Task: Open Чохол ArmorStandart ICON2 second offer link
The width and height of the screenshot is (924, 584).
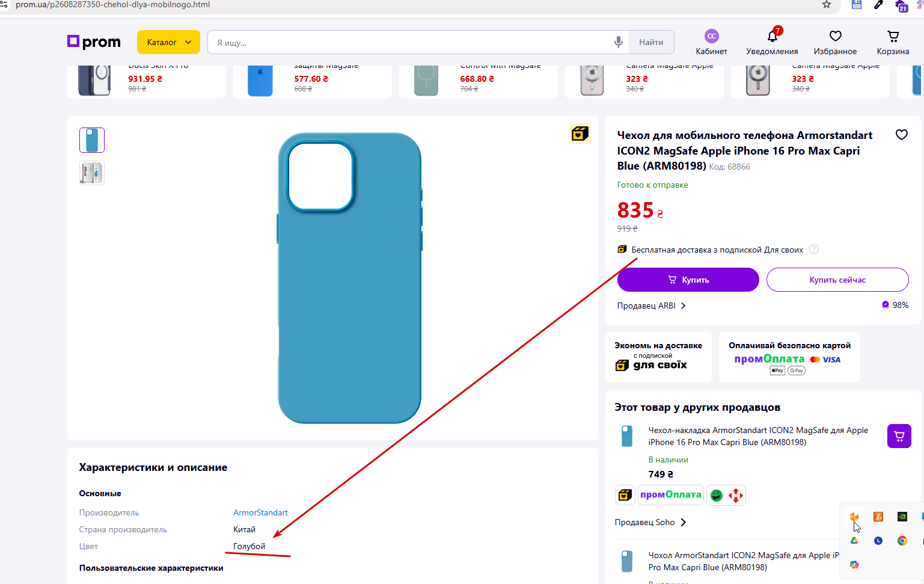Action: coord(744,561)
